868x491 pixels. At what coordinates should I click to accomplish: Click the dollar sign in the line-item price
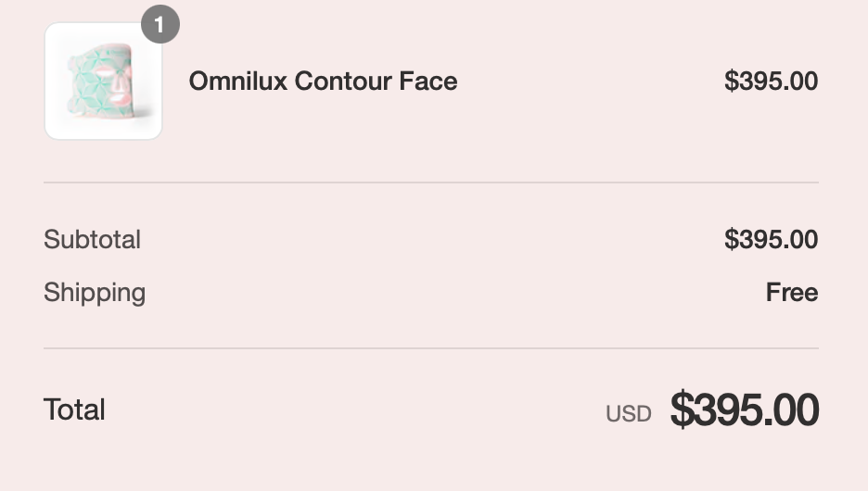(x=730, y=82)
